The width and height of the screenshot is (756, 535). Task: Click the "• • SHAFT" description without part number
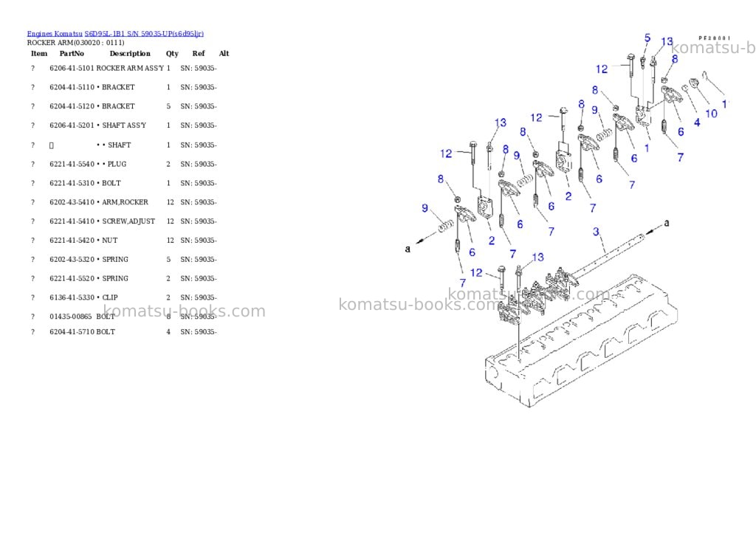[x=114, y=145]
